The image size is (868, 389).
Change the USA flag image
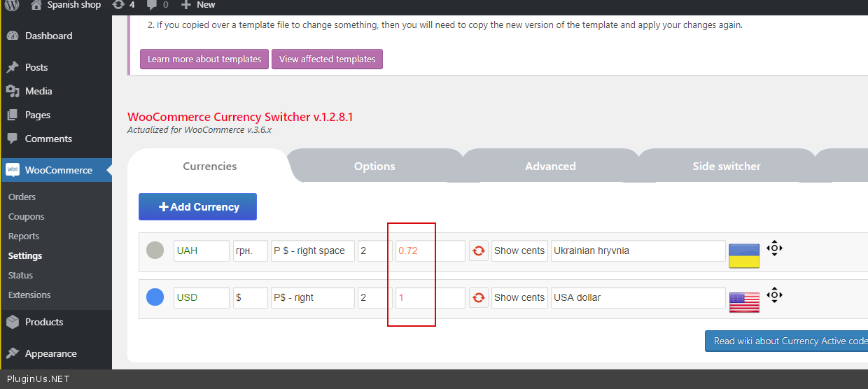coord(744,302)
